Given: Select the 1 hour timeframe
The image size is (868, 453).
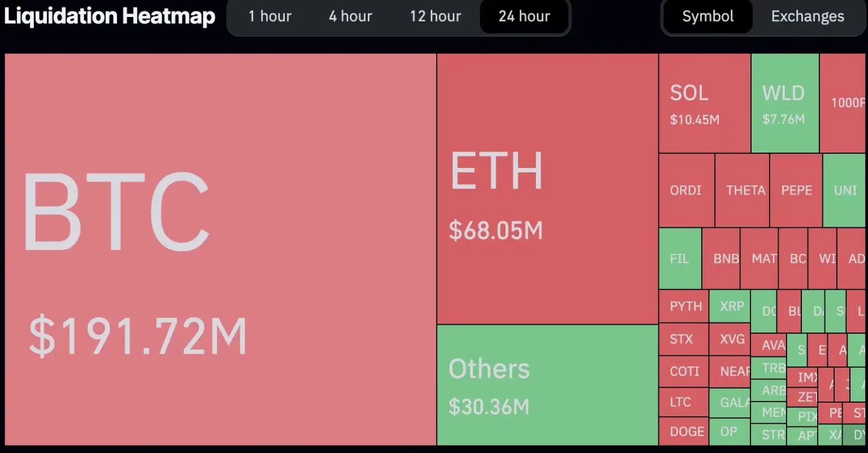Looking at the screenshot, I should pos(270,16).
